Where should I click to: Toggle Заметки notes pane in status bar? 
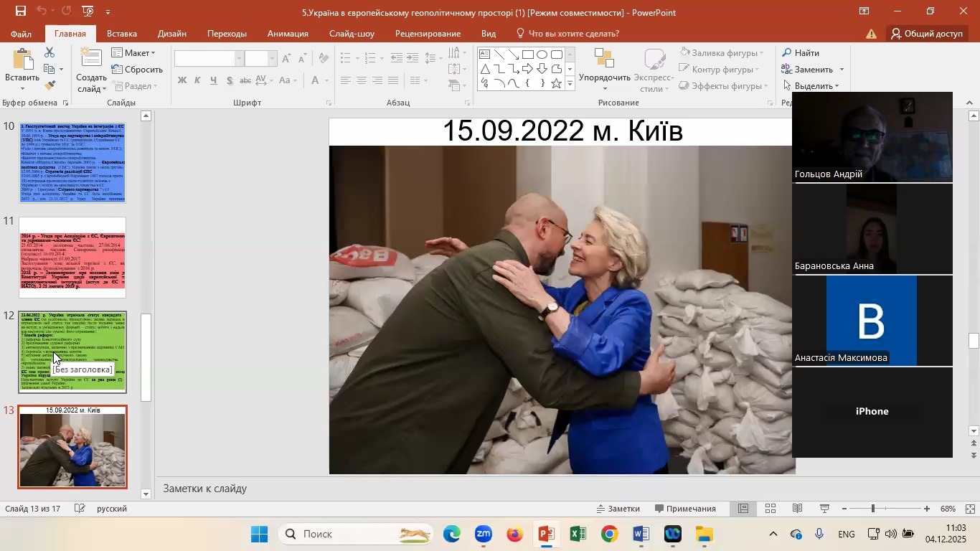[618, 509]
